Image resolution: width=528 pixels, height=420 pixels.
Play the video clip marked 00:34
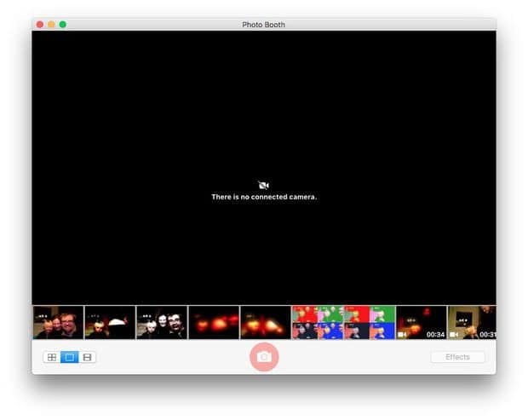(422, 322)
